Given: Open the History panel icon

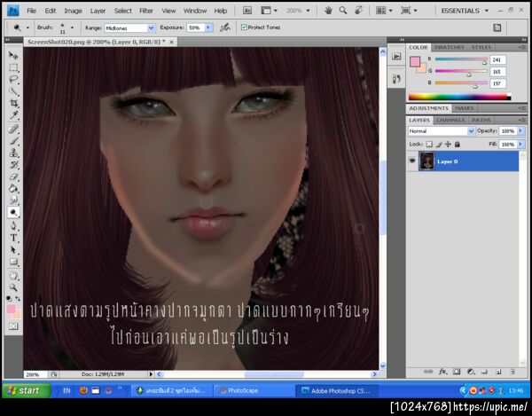Looking at the screenshot, I should point(396,79).
